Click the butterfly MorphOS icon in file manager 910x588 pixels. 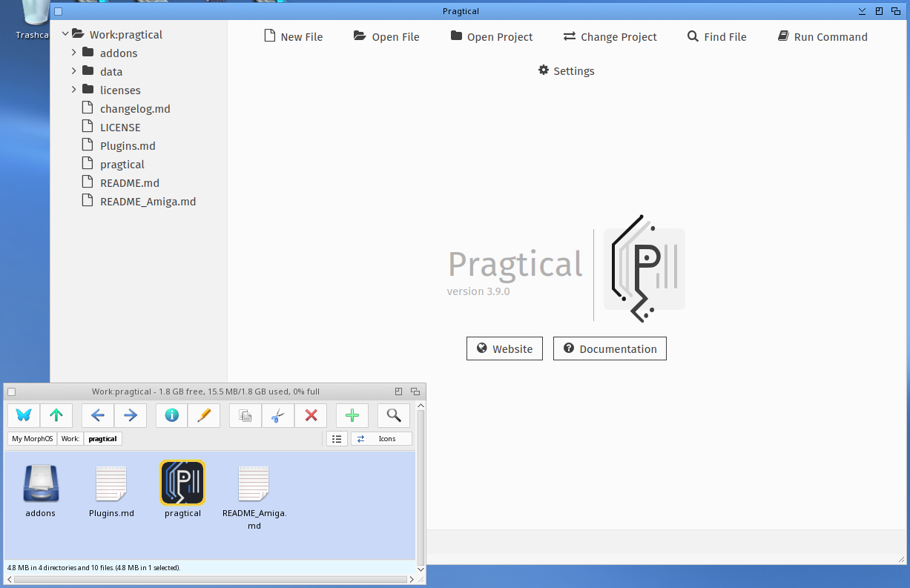24,415
